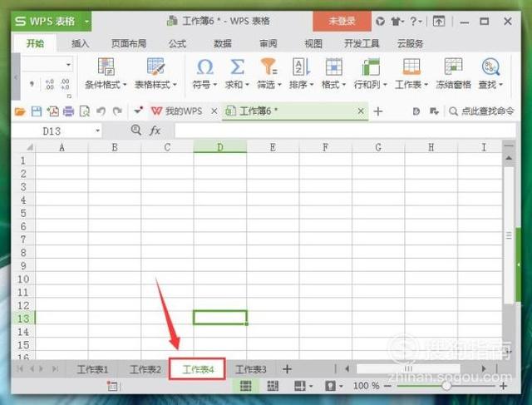Click the help question mark icon
The image size is (532, 405).
point(414,22)
